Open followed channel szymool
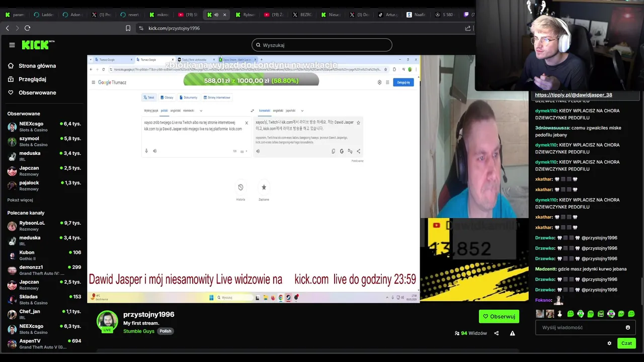This screenshot has width=644, height=362. coord(44,141)
